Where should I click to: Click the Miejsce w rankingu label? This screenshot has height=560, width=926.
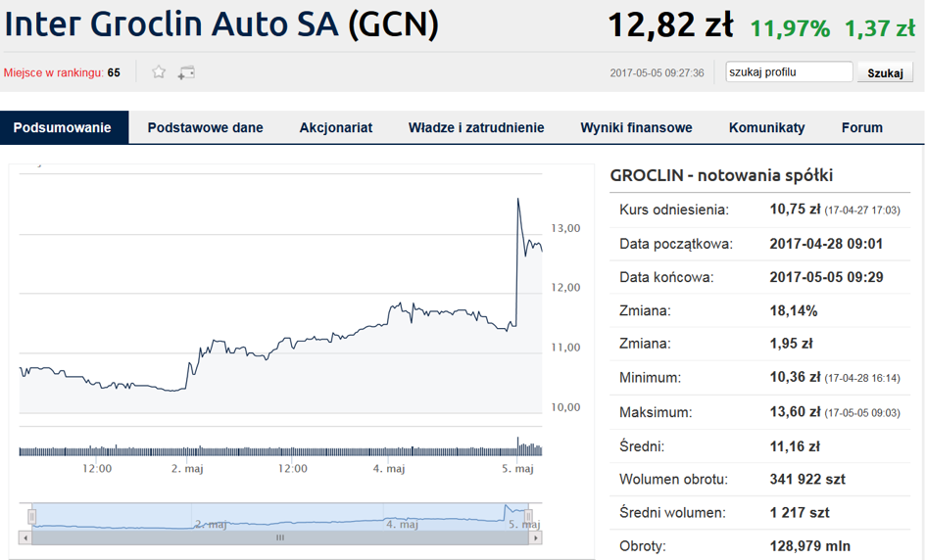point(53,72)
